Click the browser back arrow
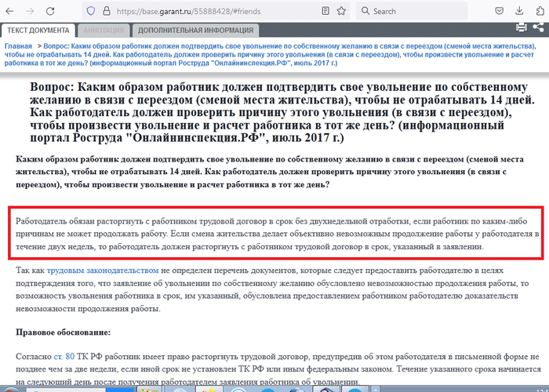The image size is (549, 392). click(11, 11)
